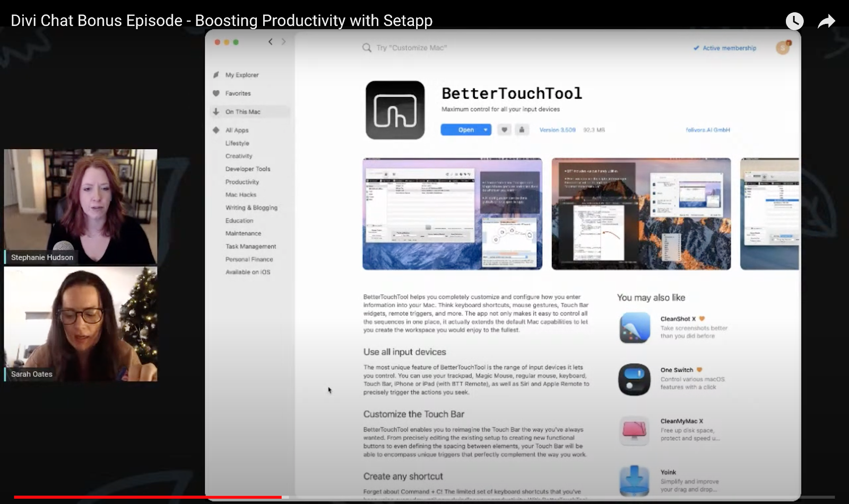Image resolution: width=849 pixels, height=504 pixels.
Task: Click the You may also like heading
Action: click(651, 298)
